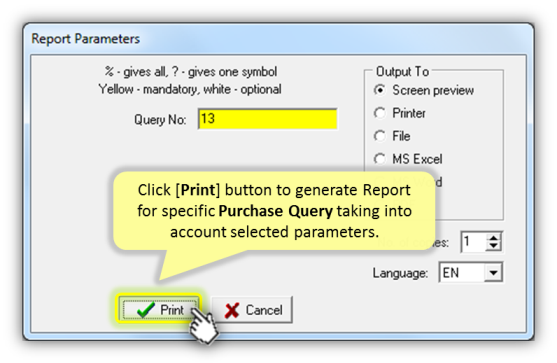Click the Cancel button with red X
557x363 pixels.
252,310
